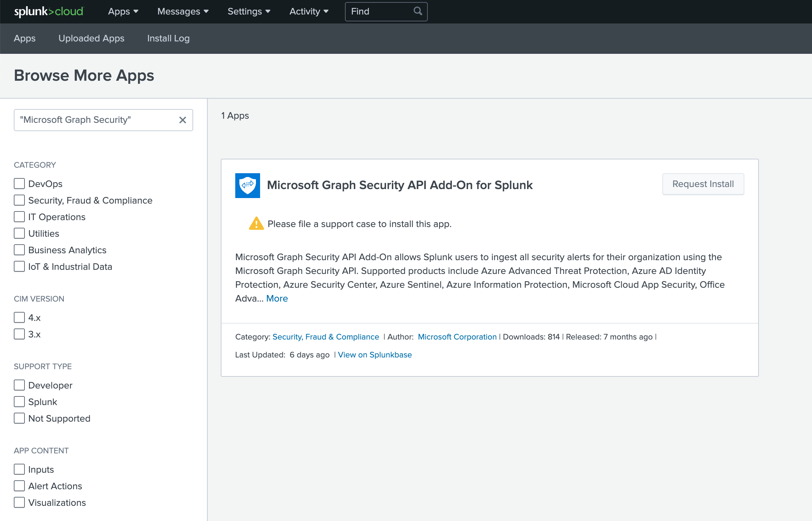Clear the search with the X icon

pyautogui.click(x=182, y=120)
